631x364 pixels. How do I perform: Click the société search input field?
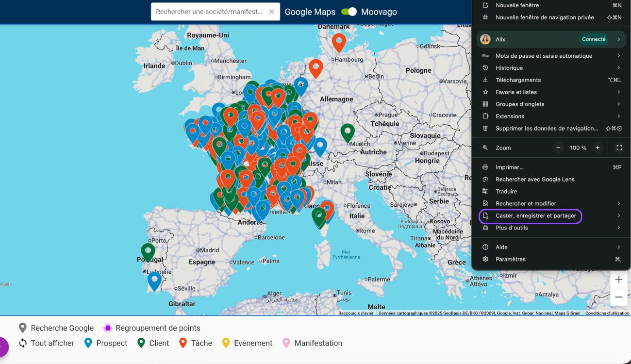coord(209,11)
